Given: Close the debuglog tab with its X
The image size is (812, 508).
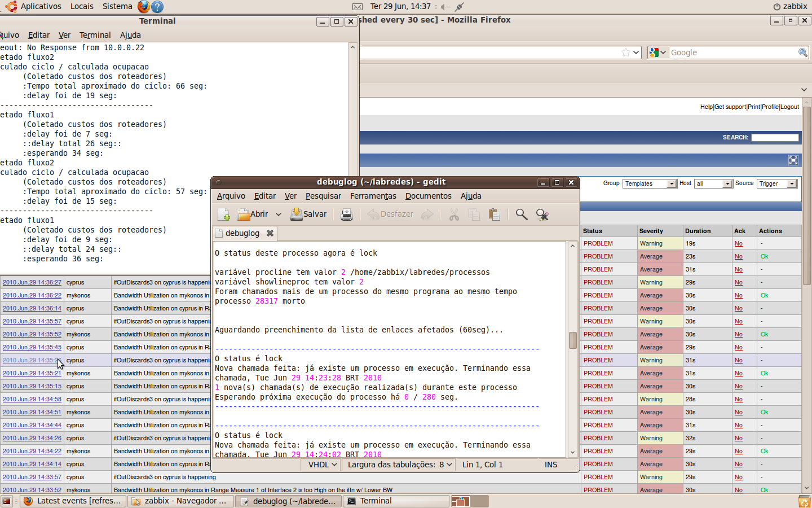Looking at the screenshot, I should point(270,233).
